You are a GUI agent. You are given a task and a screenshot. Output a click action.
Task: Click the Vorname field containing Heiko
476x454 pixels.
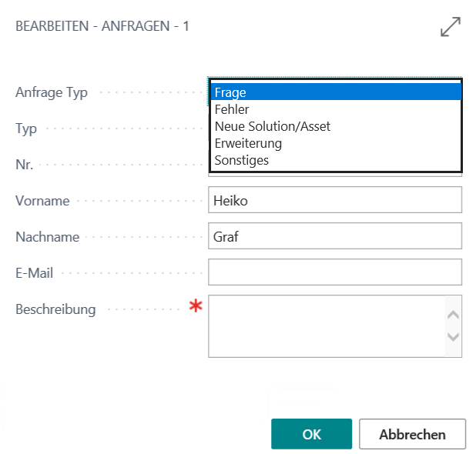pos(335,200)
